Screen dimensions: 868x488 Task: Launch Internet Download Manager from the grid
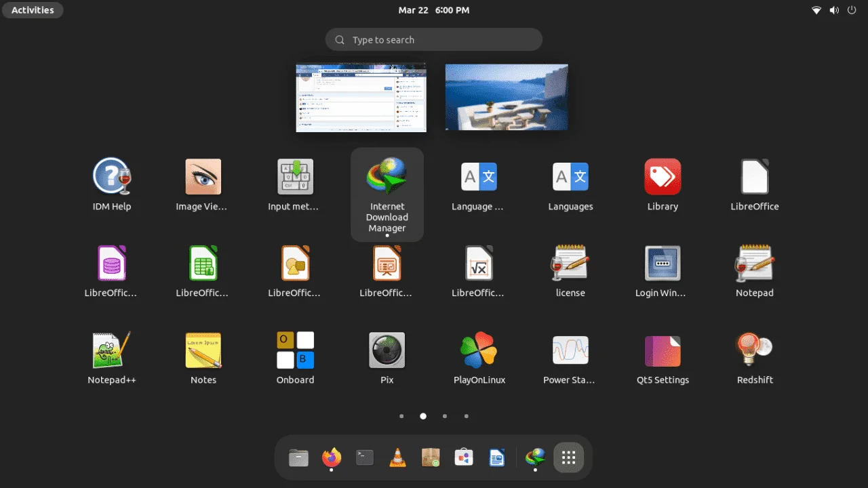tap(387, 195)
